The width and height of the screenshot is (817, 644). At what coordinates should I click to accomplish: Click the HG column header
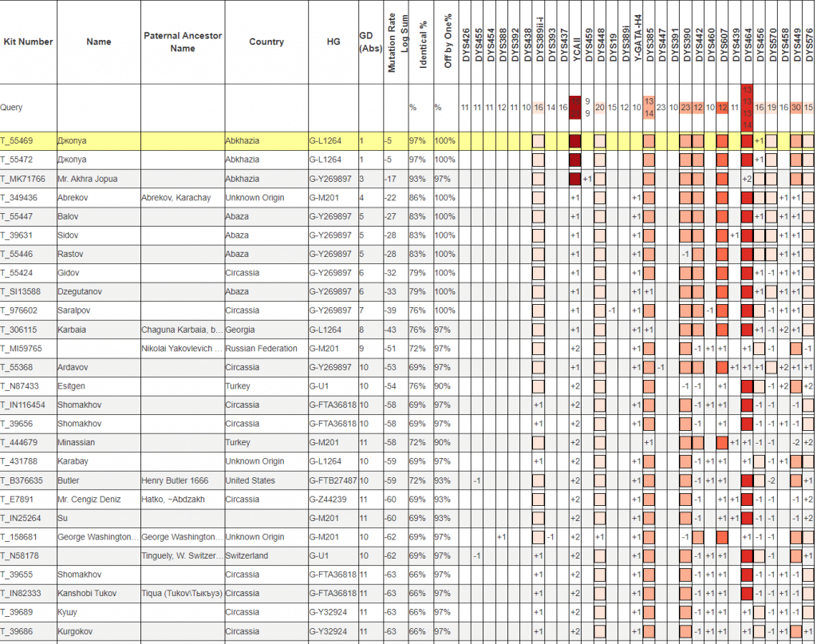tap(333, 41)
